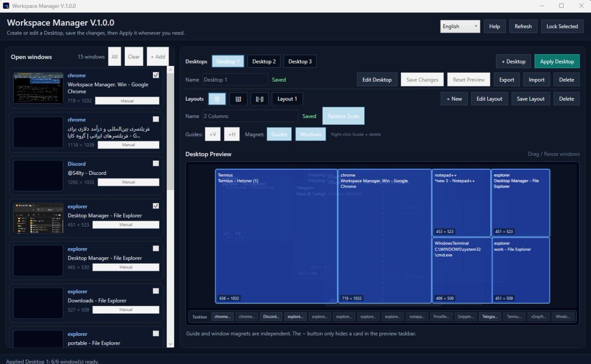Viewport: 591px width, 364px height.
Task: Click the Apply Desktop button
Action: 557,61
